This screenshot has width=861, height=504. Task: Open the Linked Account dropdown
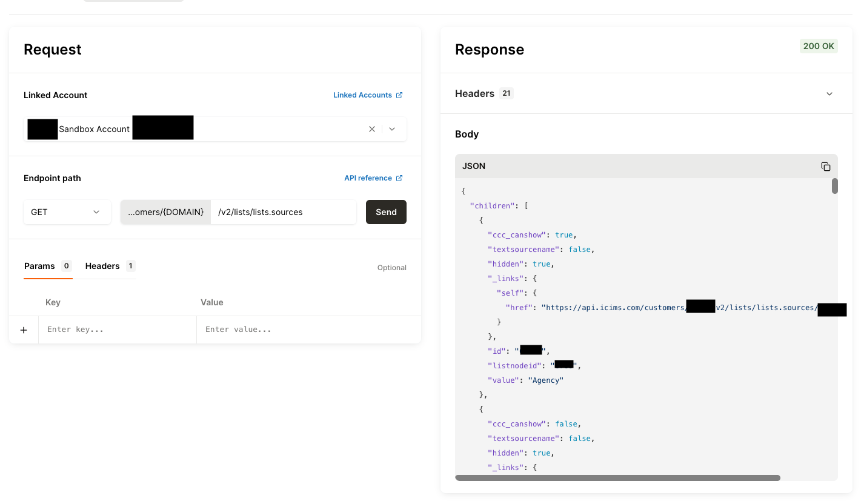[392, 129]
